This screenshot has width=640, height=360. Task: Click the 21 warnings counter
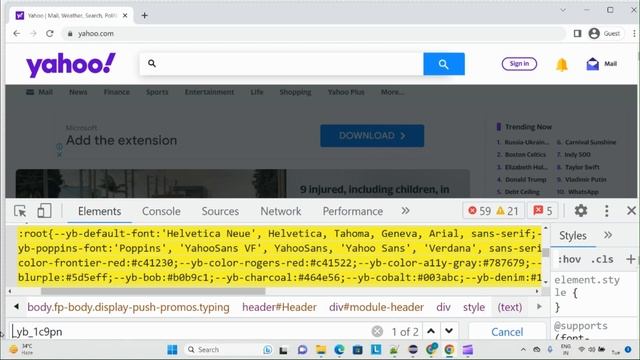[x=507, y=211]
